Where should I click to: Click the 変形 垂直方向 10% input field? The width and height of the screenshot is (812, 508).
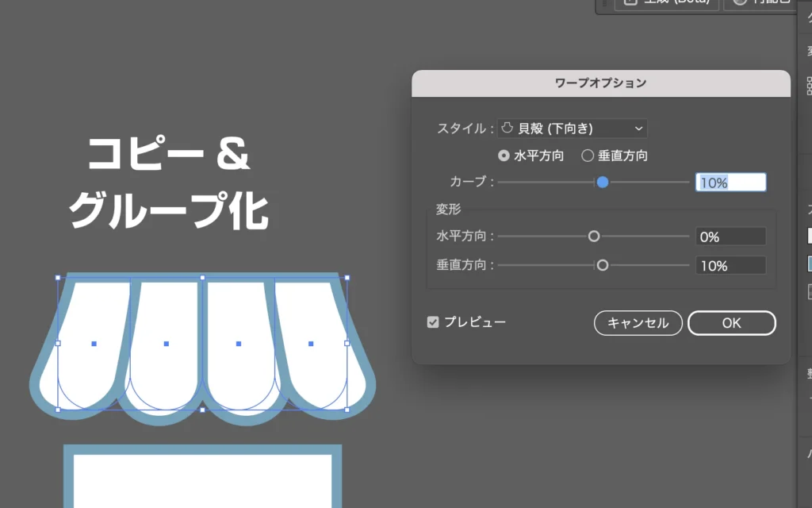pos(730,265)
